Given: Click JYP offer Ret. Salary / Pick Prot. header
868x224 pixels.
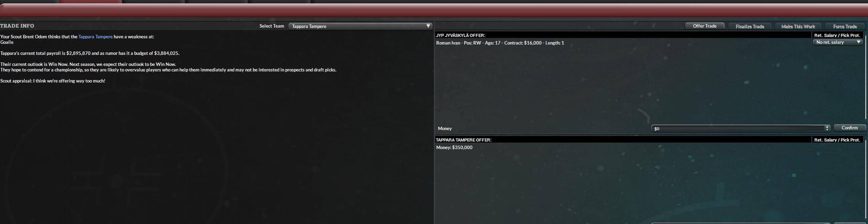Looking at the screenshot, I should coord(837,35).
